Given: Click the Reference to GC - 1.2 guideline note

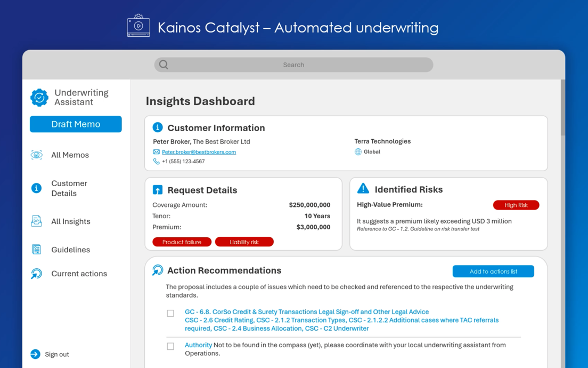Looking at the screenshot, I should point(418,229).
